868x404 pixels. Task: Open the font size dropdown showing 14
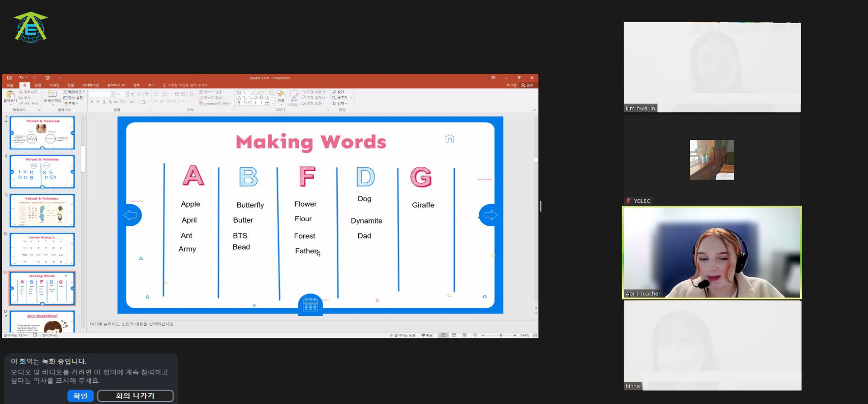(127, 94)
